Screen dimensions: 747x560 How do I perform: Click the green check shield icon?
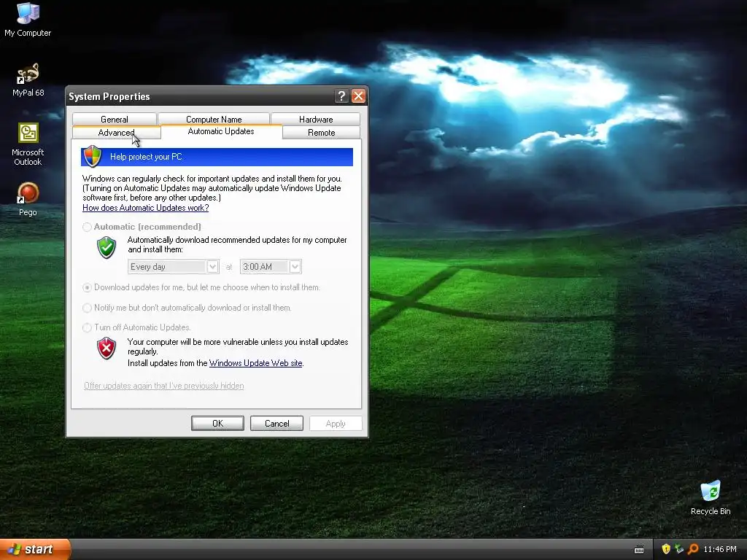(107, 247)
